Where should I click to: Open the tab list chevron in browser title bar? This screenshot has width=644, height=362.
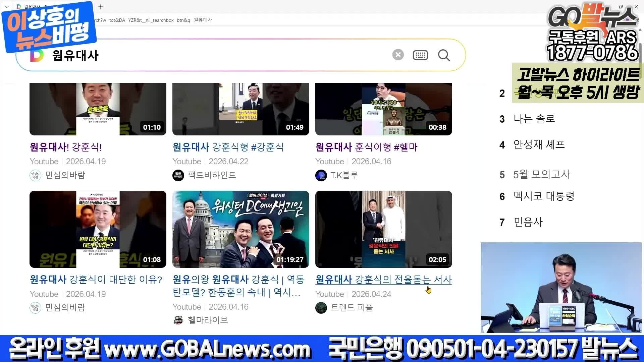point(6,6)
